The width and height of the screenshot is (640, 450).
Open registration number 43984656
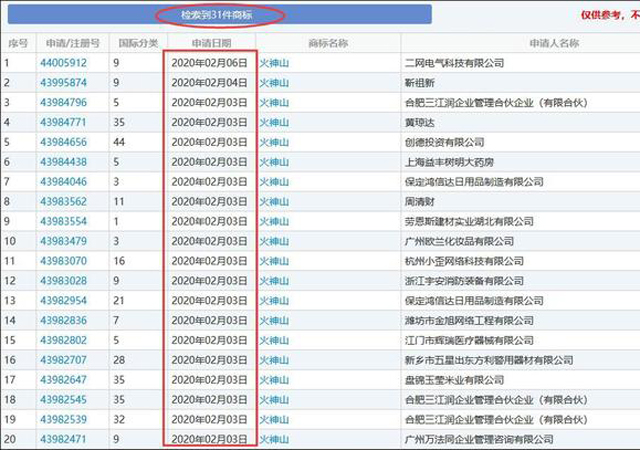(63, 142)
